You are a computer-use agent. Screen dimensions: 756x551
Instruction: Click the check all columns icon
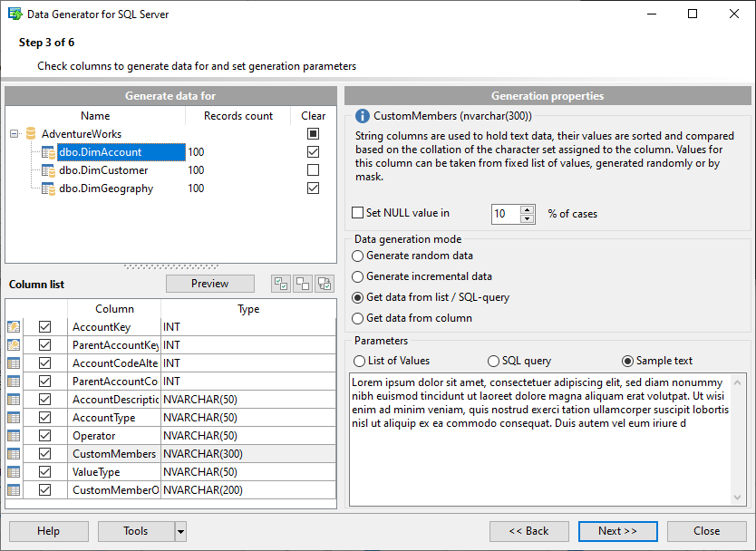coord(281,284)
